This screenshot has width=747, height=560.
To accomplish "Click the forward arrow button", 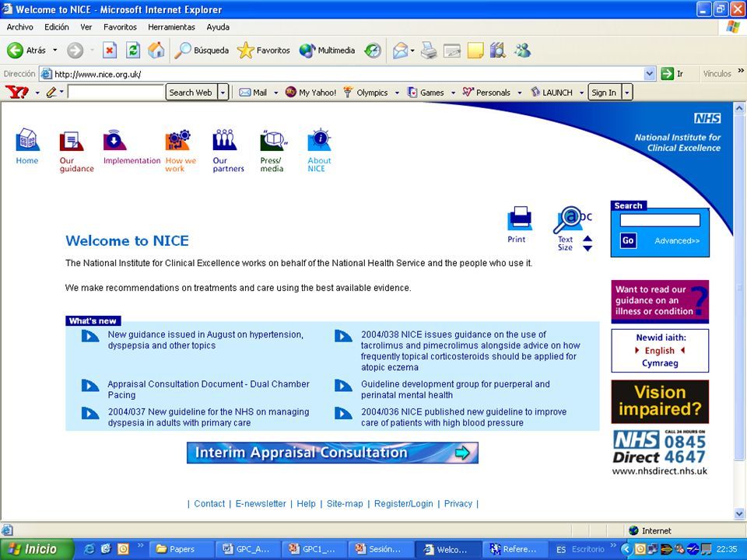I will tap(75, 50).
